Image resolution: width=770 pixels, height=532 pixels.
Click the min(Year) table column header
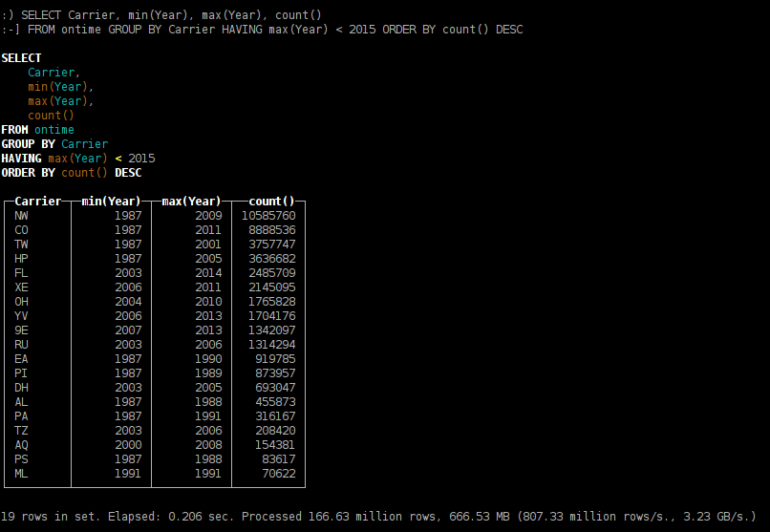111,202
